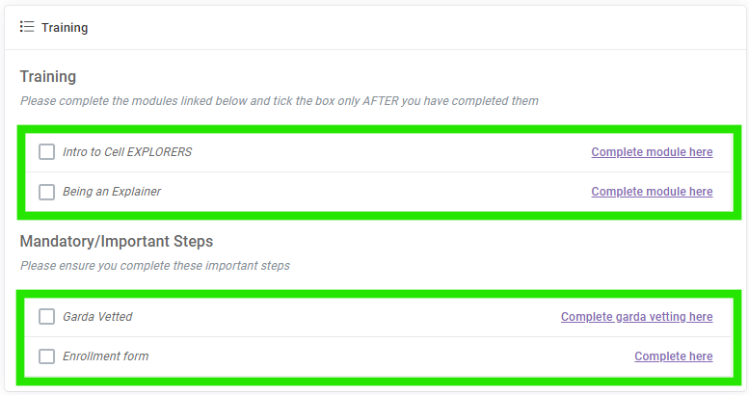Click the Mandatory/Important Steps heading
Screen dimensions: 749x395
point(116,241)
